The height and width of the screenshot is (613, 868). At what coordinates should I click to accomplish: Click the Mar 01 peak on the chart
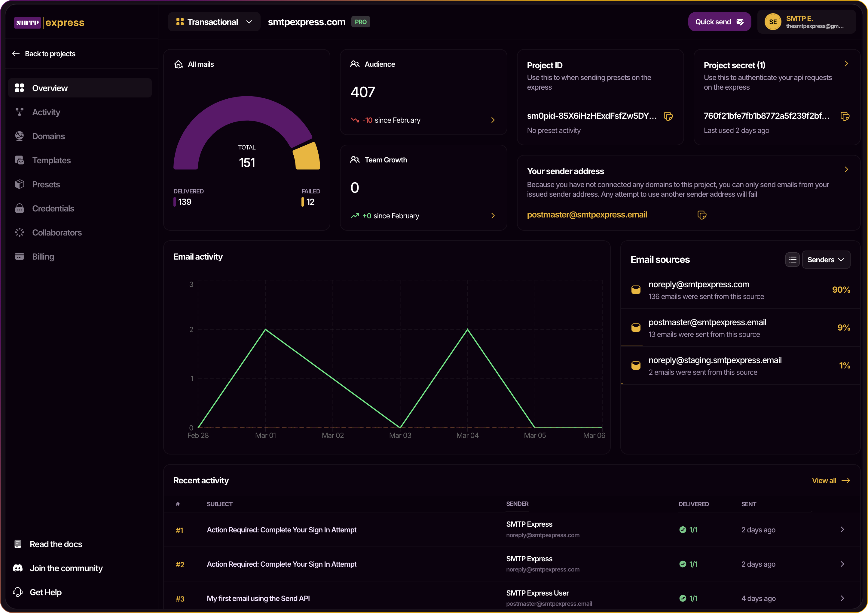(x=266, y=329)
